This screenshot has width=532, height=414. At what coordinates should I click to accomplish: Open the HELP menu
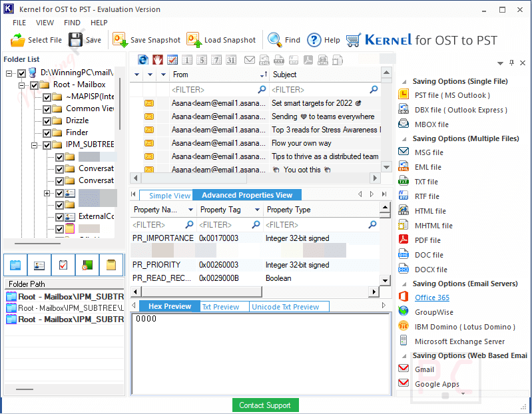(x=99, y=23)
